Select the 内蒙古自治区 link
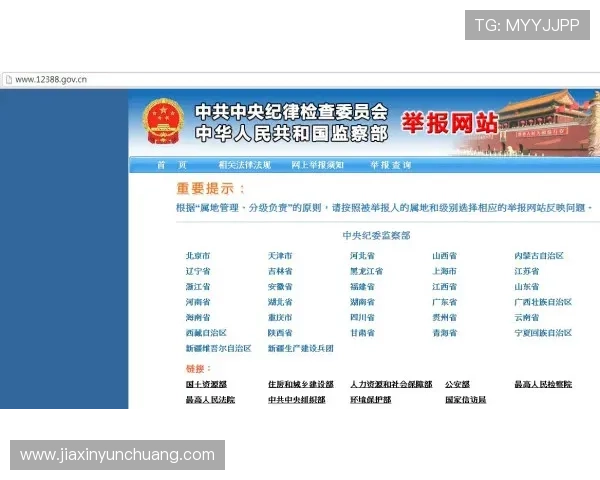 pos(539,256)
